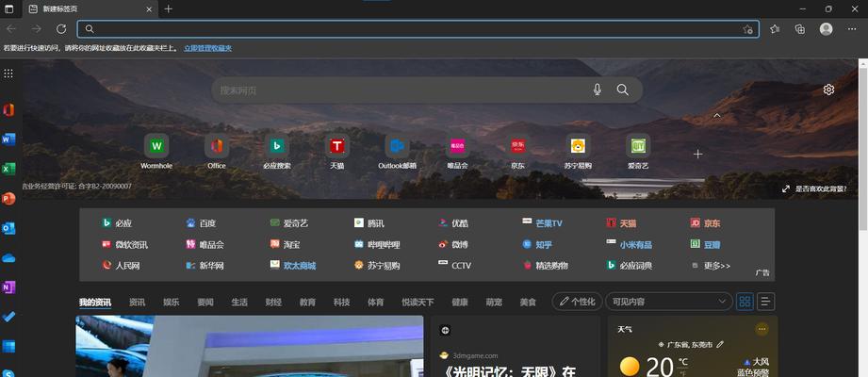Open the To Do checkmark app in sidebar
Image resolution: width=868 pixels, height=377 pixels.
click(8, 317)
